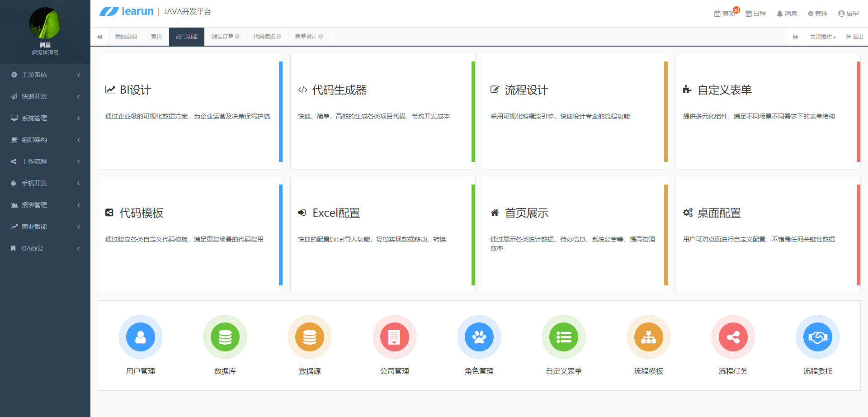This screenshot has height=417, width=868.
Task: Open 用户管理 from the quick icons row
Action: pyautogui.click(x=140, y=337)
